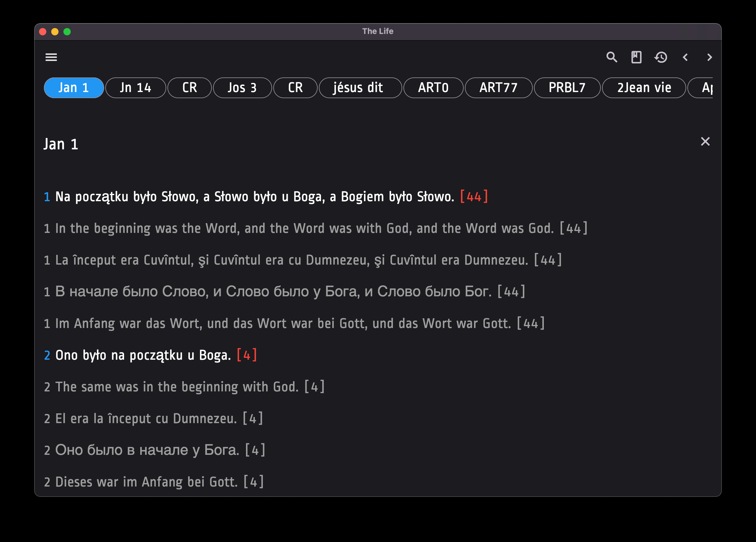The width and height of the screenshot is (756, 542).
Task: Go back with left chevron
Action: pyautogui.click(x=685, y=57)
